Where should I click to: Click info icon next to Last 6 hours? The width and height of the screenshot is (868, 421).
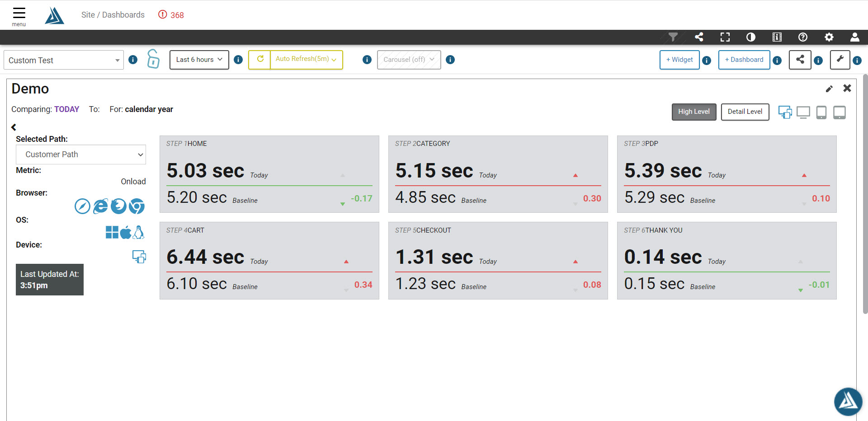[238, 60]
